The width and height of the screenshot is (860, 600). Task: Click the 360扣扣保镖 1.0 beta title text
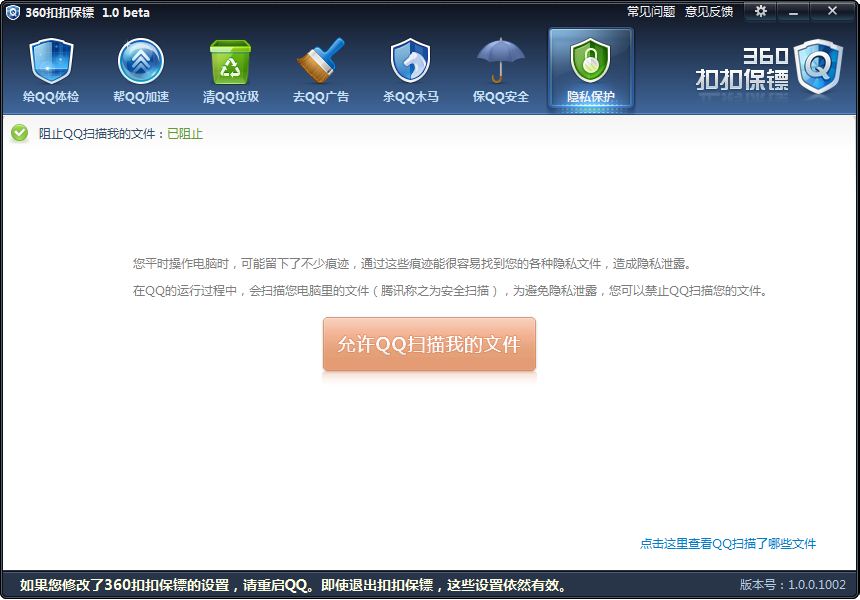[x=87, y=13]
